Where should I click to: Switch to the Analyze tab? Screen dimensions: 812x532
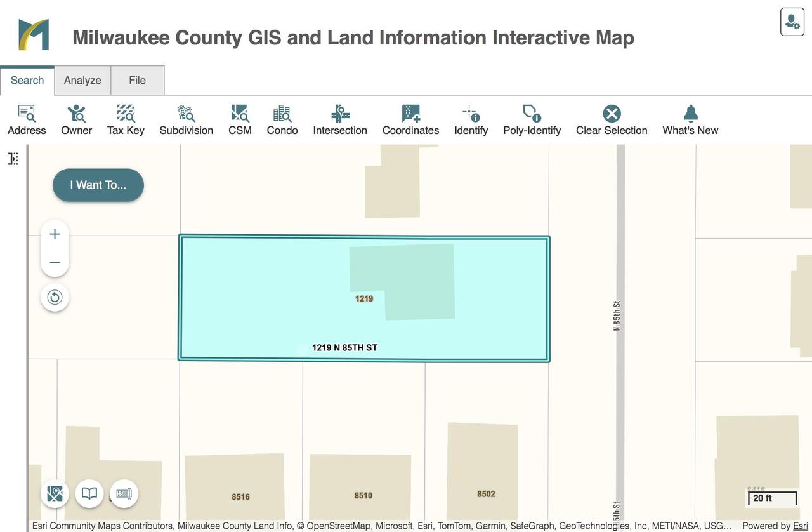[x=82, y=81]
